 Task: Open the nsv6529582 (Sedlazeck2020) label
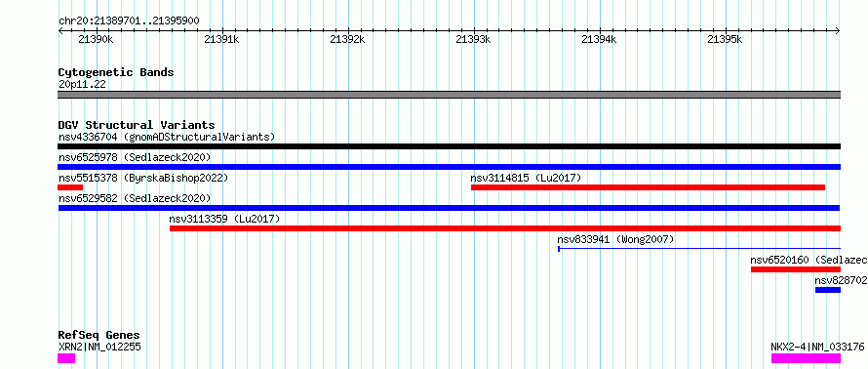coord(135,198)
